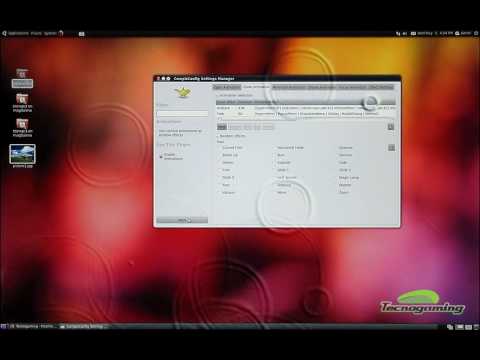Click the Animations magic lamp plugin icon
Viewport: 480px width, 360px height.
(x=183, y=92)
